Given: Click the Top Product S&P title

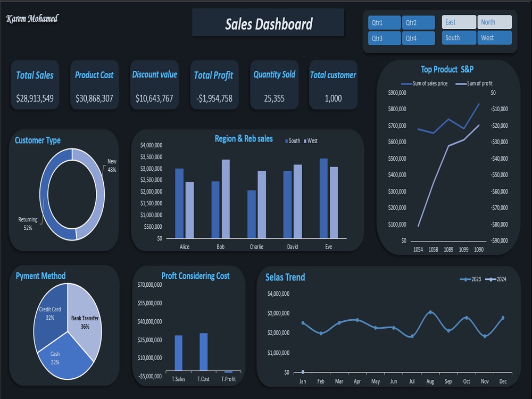Looking at the screenshot, I should (x=447, y=70).
